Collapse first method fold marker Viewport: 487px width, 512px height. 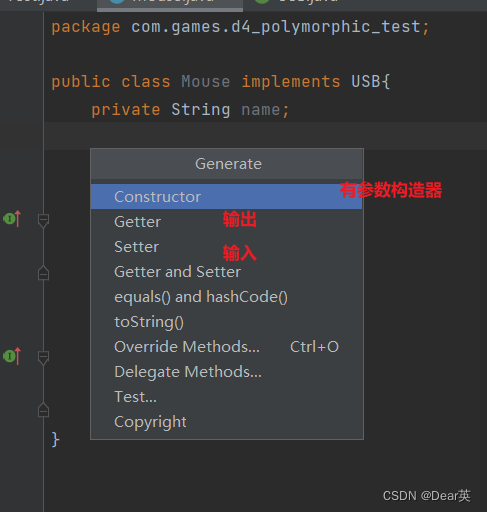click(43, 221)
